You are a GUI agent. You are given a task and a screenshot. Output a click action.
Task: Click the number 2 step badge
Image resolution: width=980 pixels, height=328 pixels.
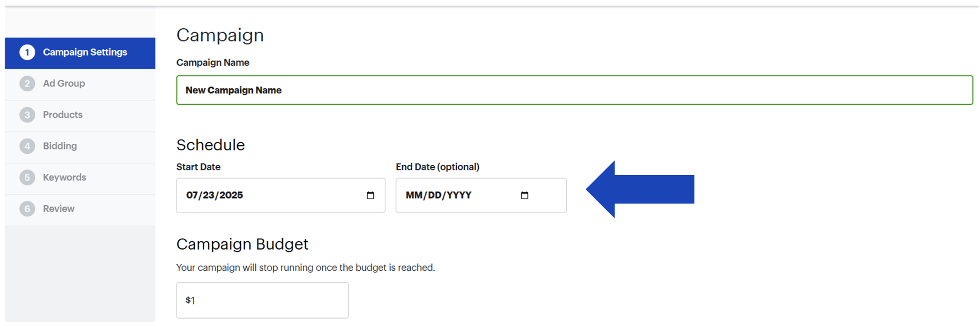click(27, 83)
